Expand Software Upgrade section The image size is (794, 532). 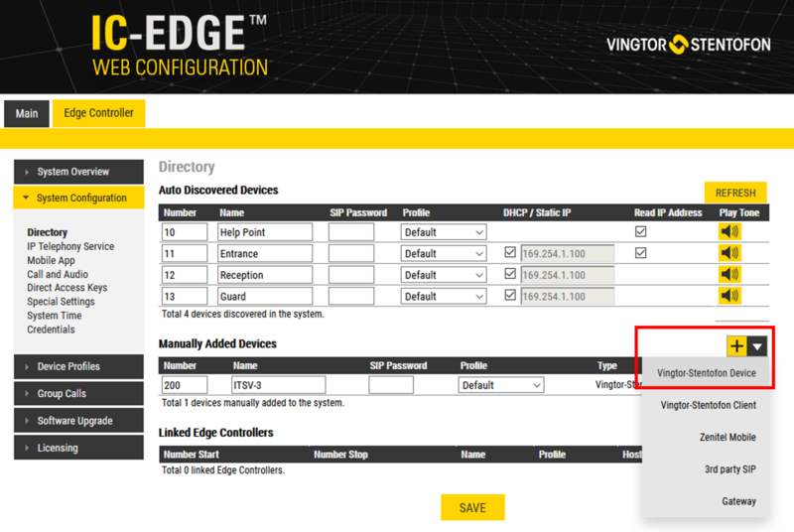coord(78,421)
